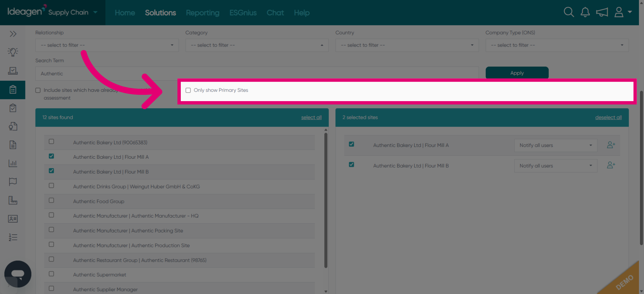
Task: Click the Ideagen logo
Action: pyautogui.click(x=26, y=11)
